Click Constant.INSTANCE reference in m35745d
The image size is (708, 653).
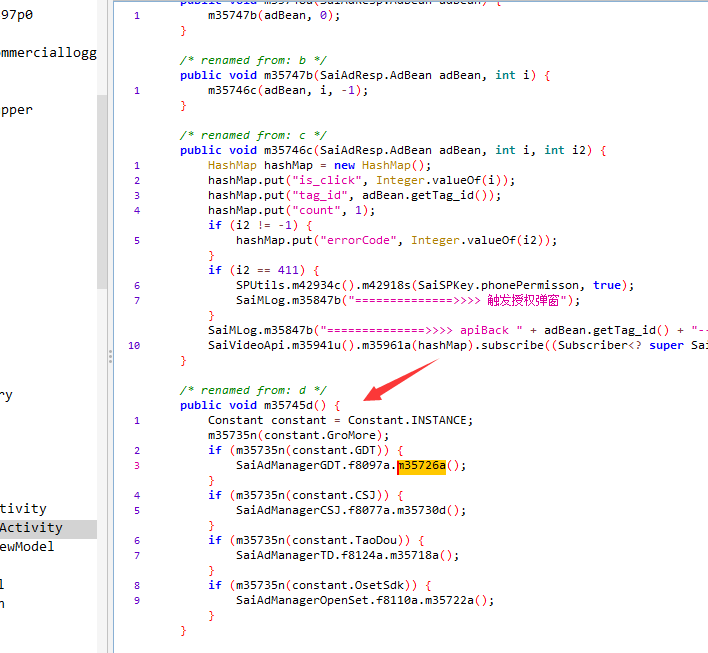410,420
